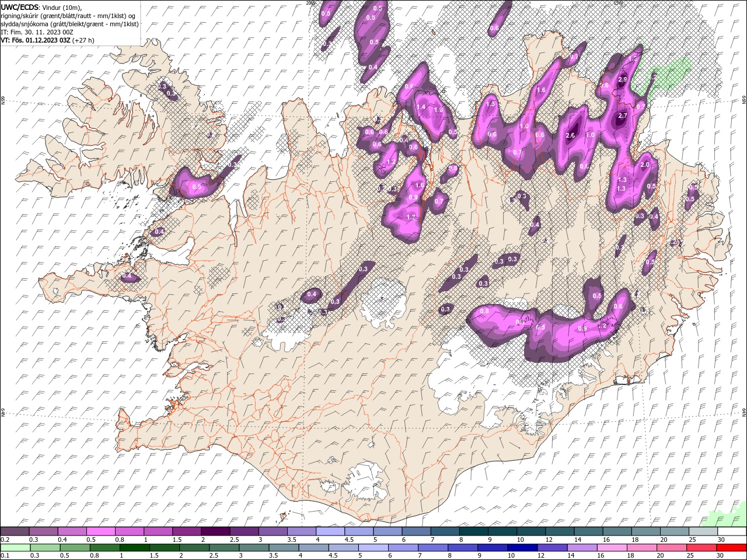Select upper scale light blue swatch at 4
This screenshot has width=747, height=560.
(x=330, y=531)
